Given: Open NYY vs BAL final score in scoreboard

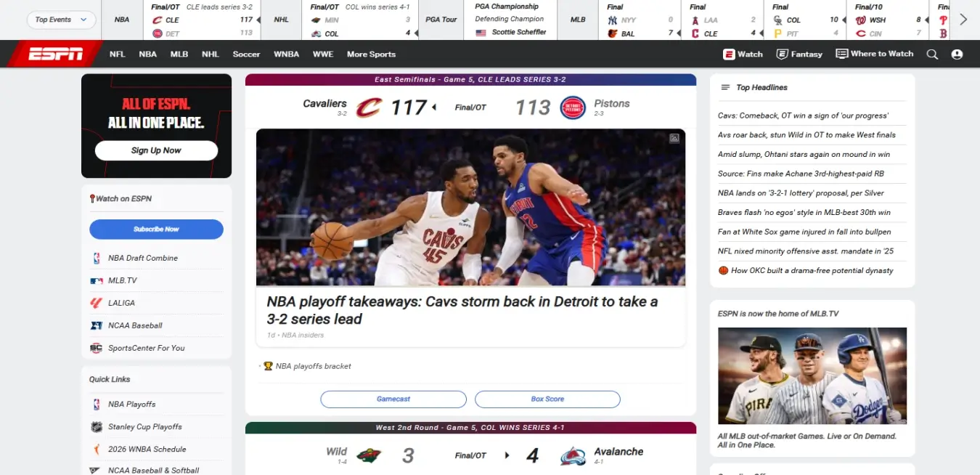Looking at the screenshot, I should 641,20.
